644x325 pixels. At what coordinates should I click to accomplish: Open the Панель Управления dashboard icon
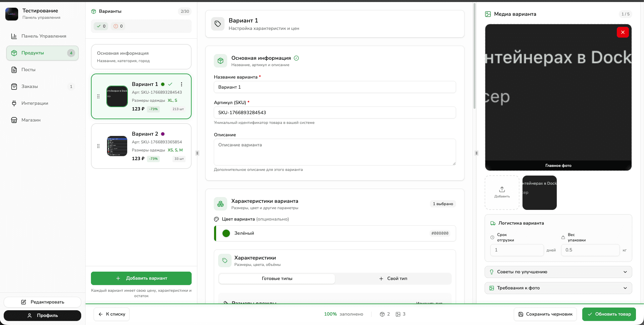(14, 36)
